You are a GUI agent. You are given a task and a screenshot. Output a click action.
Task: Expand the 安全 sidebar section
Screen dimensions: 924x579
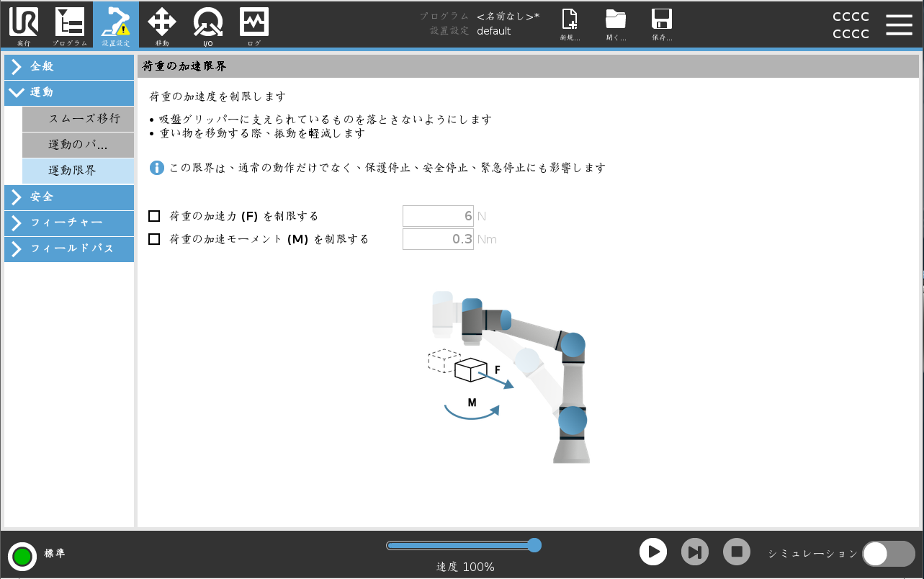(x=68, y=197)
